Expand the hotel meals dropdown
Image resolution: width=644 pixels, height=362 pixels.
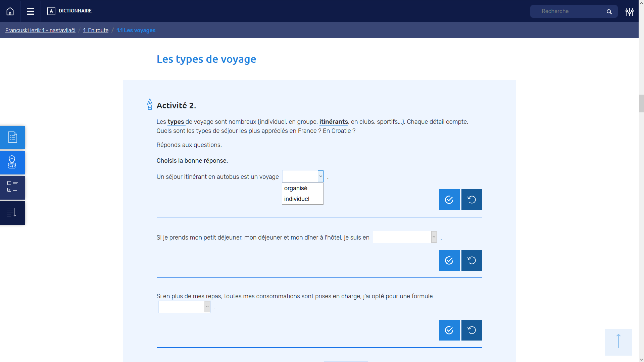434,237
